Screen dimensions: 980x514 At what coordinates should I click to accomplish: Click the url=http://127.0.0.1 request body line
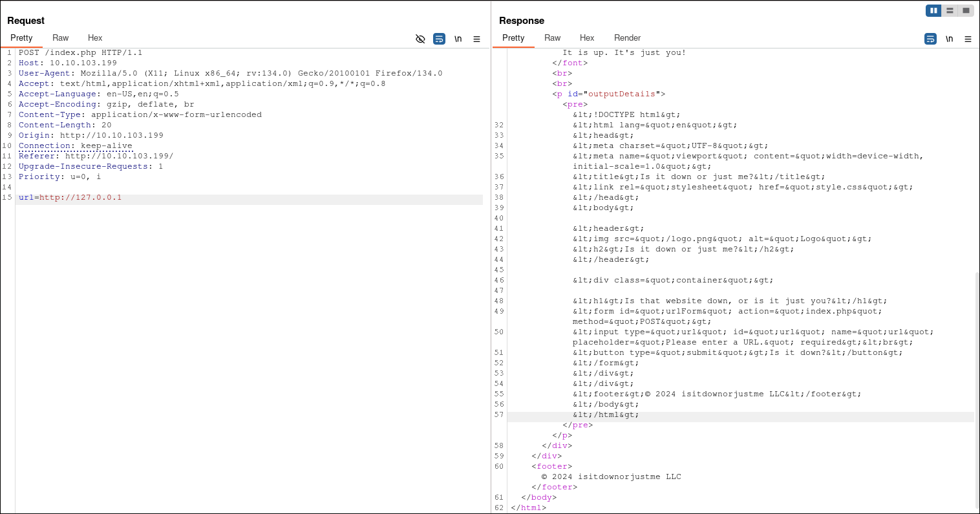70,197
